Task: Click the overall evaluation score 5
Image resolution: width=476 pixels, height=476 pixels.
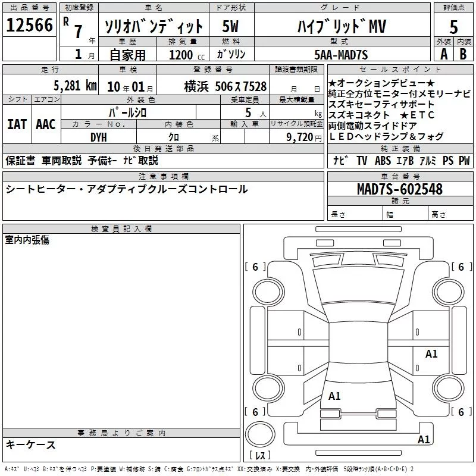Action: pos(453,27)
